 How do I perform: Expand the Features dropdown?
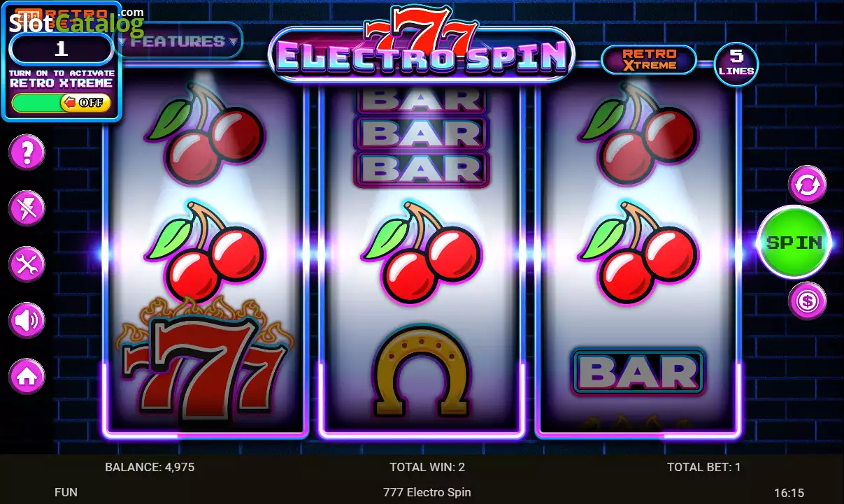pyautogui.click(x=178, y=41)
